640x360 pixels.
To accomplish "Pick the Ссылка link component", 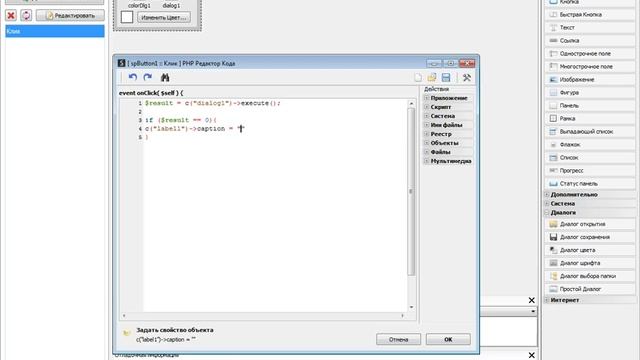I will coord(589,40).
